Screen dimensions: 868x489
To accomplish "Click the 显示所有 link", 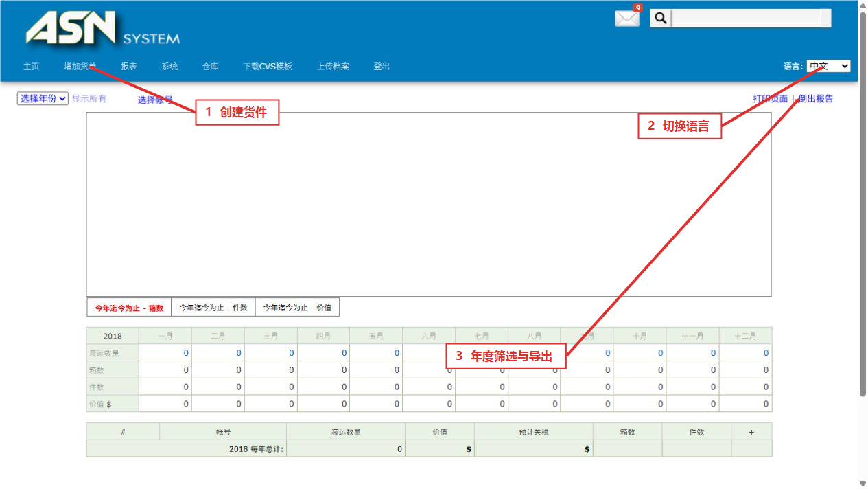I will pyautogui.click(x=89, y=99).
